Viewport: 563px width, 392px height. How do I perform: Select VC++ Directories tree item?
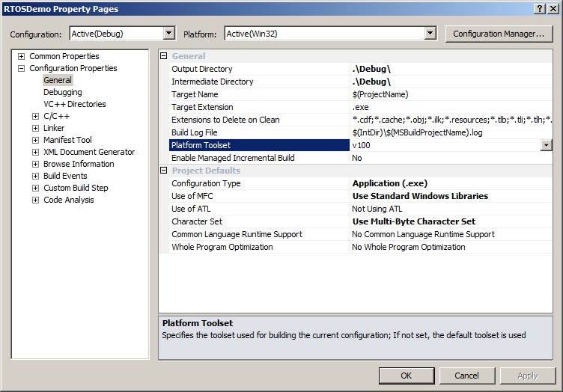point(74,104)
